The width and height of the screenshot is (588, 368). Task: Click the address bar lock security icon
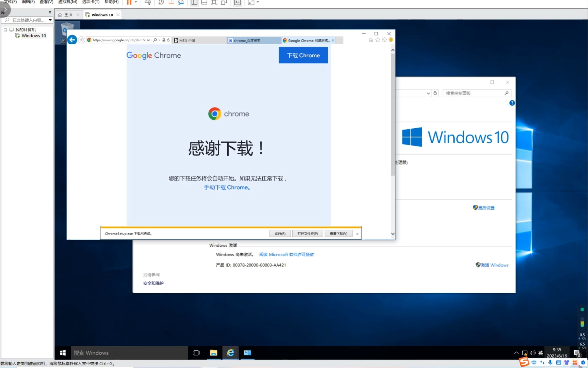[x=164, y=40]
